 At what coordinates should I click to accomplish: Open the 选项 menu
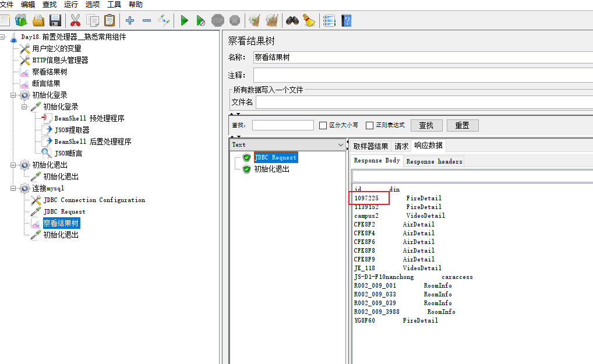point(93,5)
